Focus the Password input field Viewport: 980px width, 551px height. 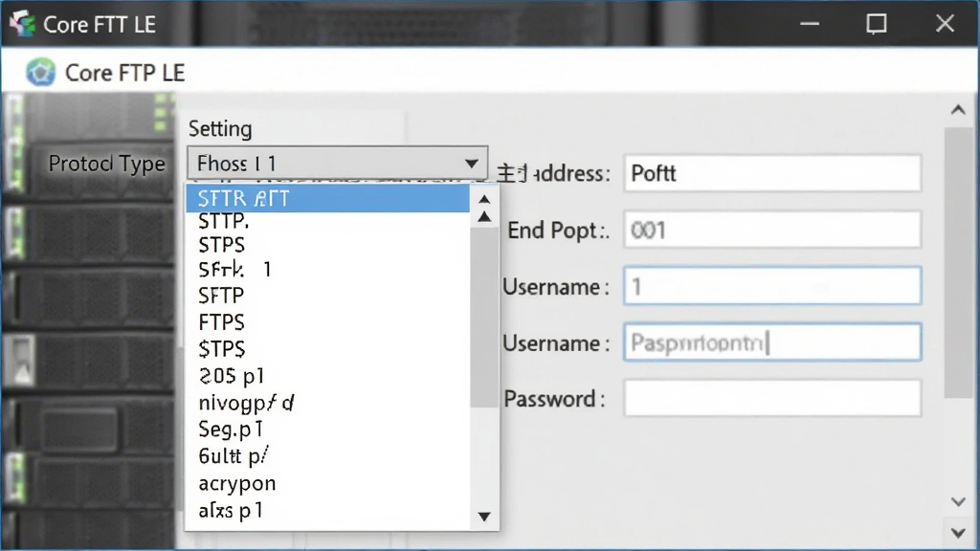[772, 399]
